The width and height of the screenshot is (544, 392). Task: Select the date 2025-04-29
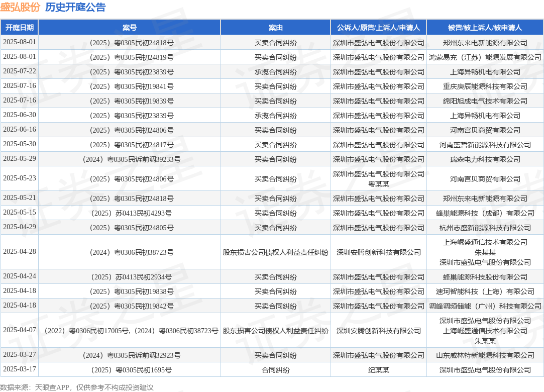20,227
